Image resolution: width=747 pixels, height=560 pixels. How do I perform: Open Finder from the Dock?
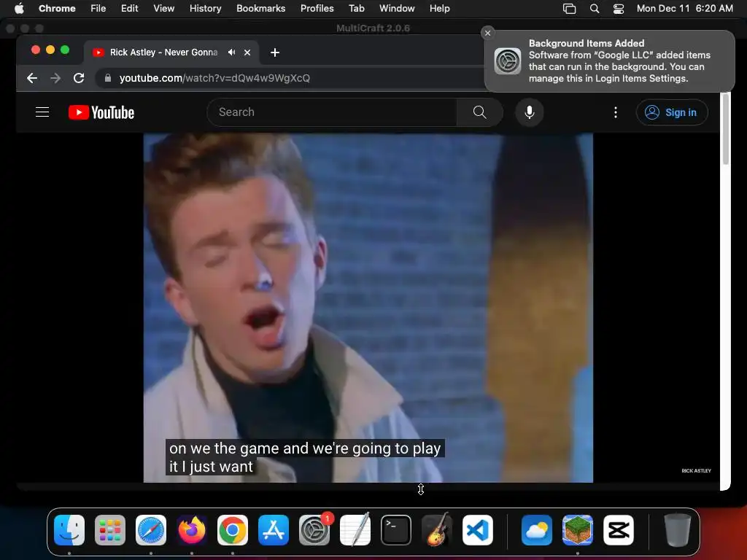click(69, 530)
